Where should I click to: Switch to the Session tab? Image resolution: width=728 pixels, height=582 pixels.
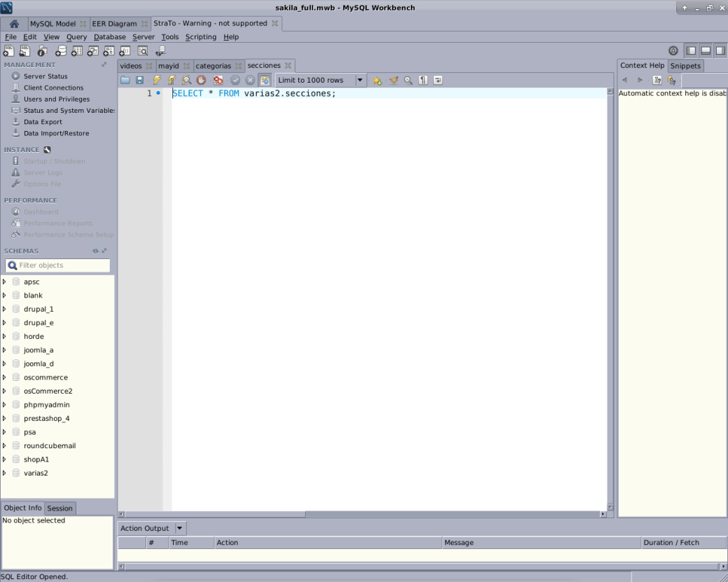[60, 508]
